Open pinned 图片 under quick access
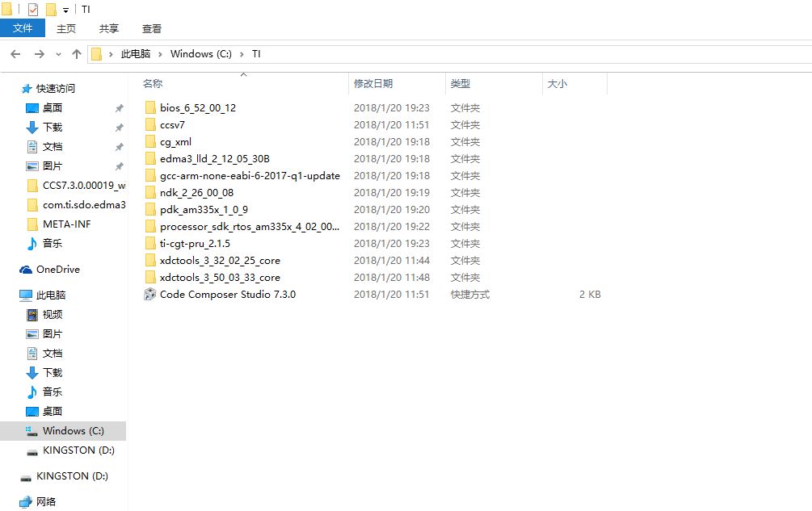The height and width of the screenshot is (511, 812). [53, 166]
